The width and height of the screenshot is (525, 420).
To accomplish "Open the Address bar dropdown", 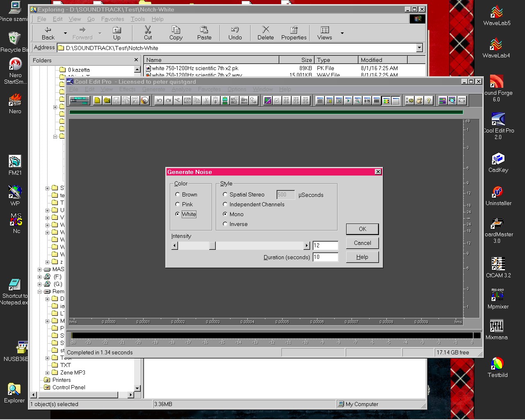I will 419,48.
